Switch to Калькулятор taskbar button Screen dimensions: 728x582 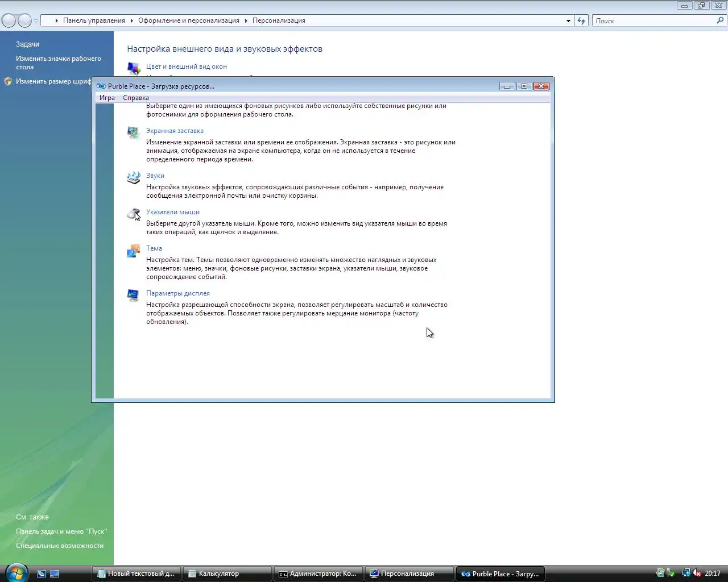click(x=227, y=574)
